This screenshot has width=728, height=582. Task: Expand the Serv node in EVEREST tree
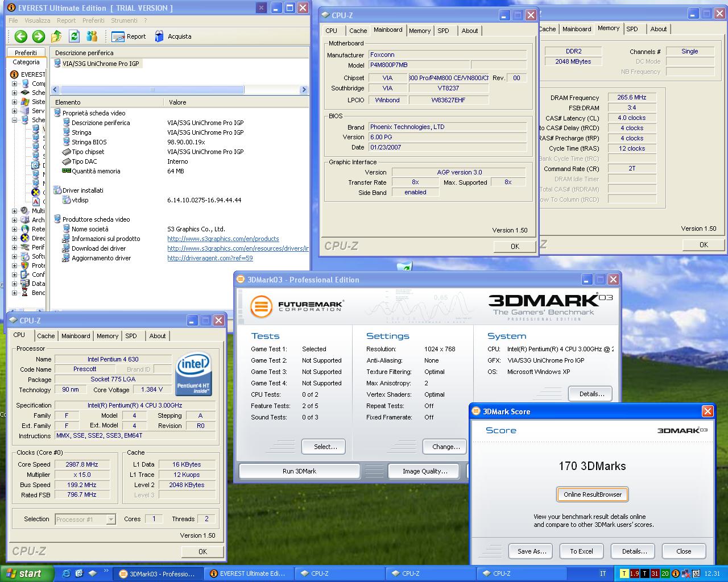click(x=15, y=111)
